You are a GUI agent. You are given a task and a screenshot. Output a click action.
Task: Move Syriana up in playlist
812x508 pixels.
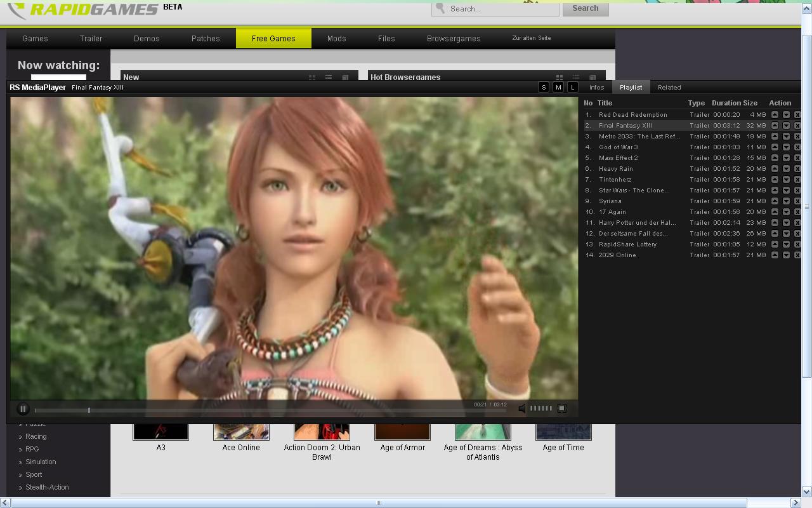[775, 201]
